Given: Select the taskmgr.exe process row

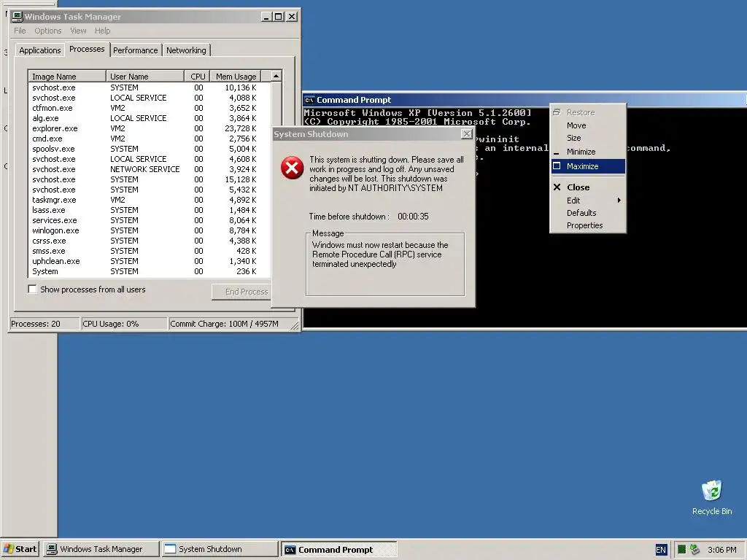Looking at the screenshot, I should click(149, 200).
